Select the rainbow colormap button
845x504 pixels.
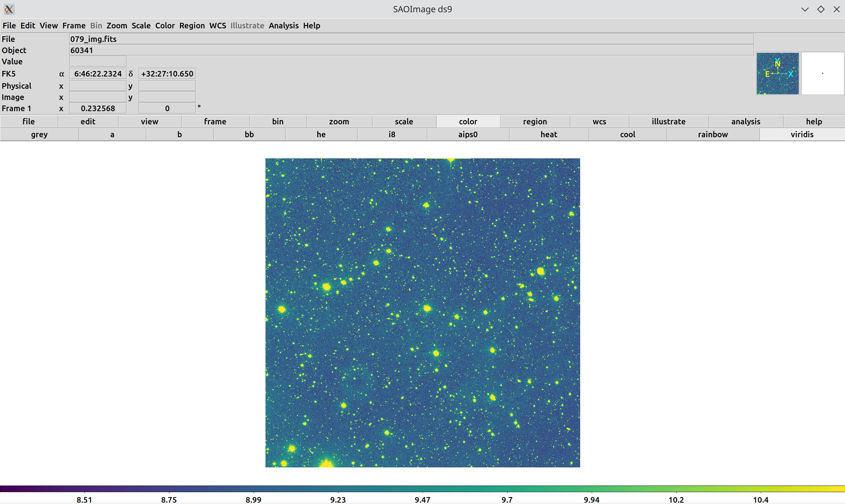(x=713, y=135)
